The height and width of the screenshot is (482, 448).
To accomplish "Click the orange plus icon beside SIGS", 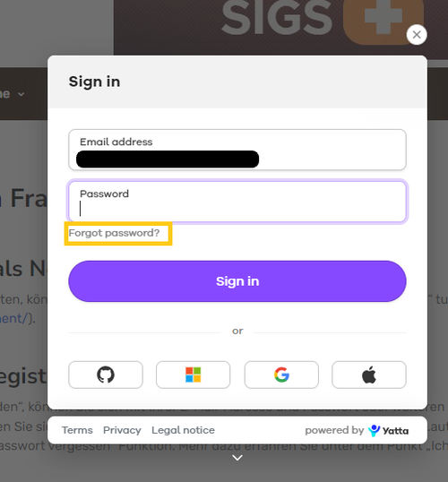I will click(x=383, y=22).
